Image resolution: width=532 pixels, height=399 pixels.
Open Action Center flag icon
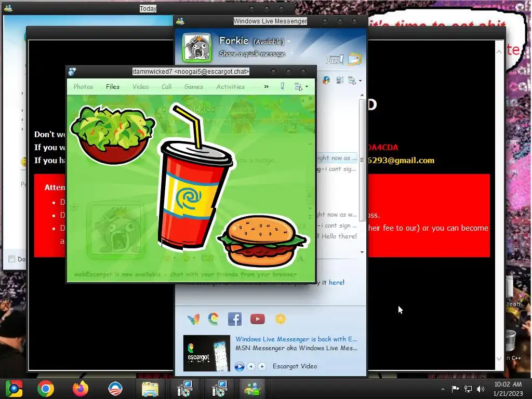455,389
